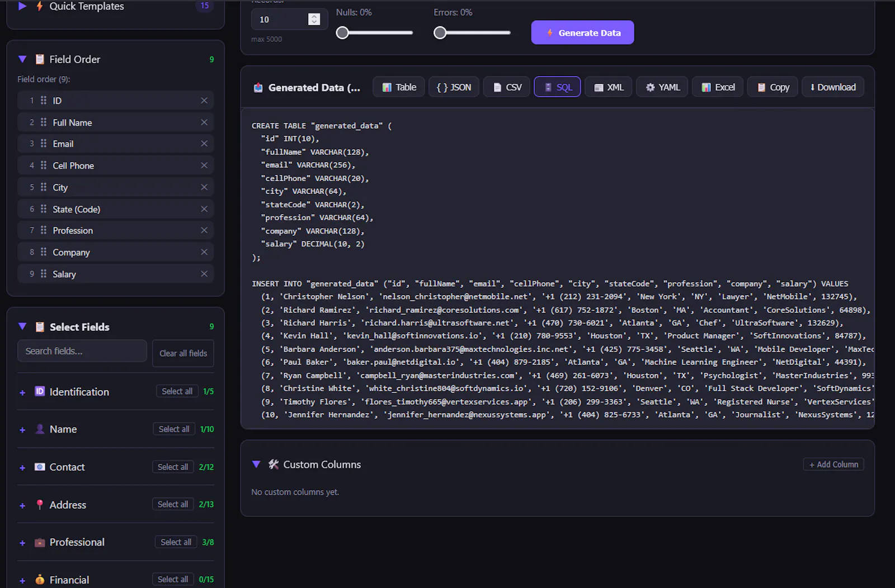Expand the Identification field group

tap(22, 393)
